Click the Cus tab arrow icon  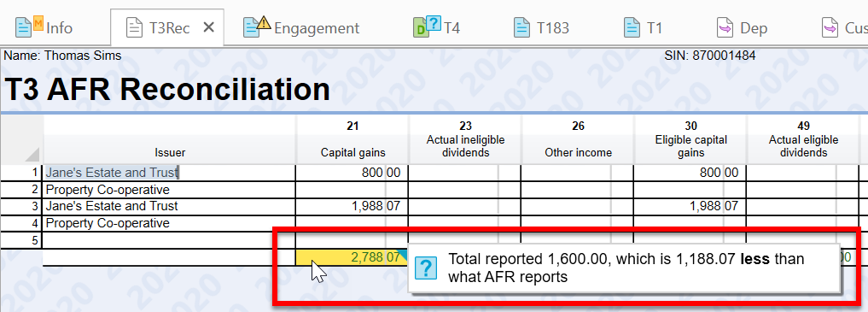coord(830,27)
